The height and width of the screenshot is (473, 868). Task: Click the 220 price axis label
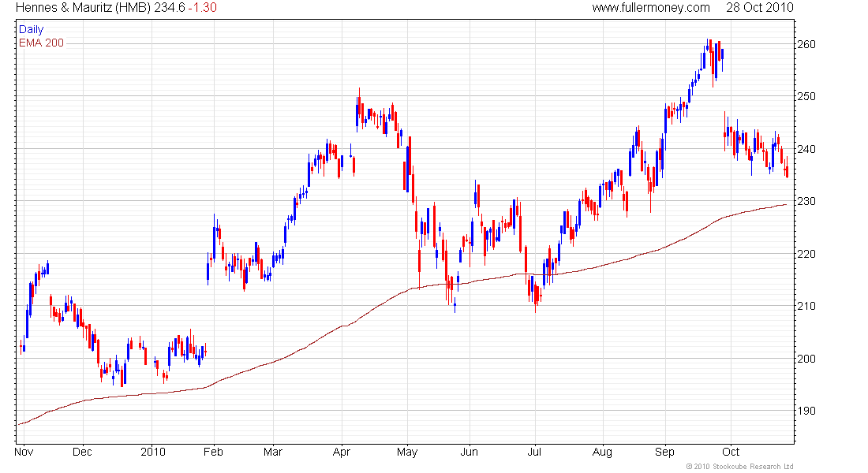click(x=806, y=254)
